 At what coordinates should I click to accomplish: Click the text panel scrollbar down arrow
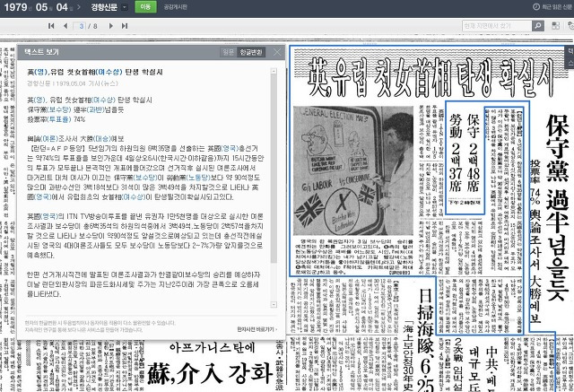click(274, 304)
